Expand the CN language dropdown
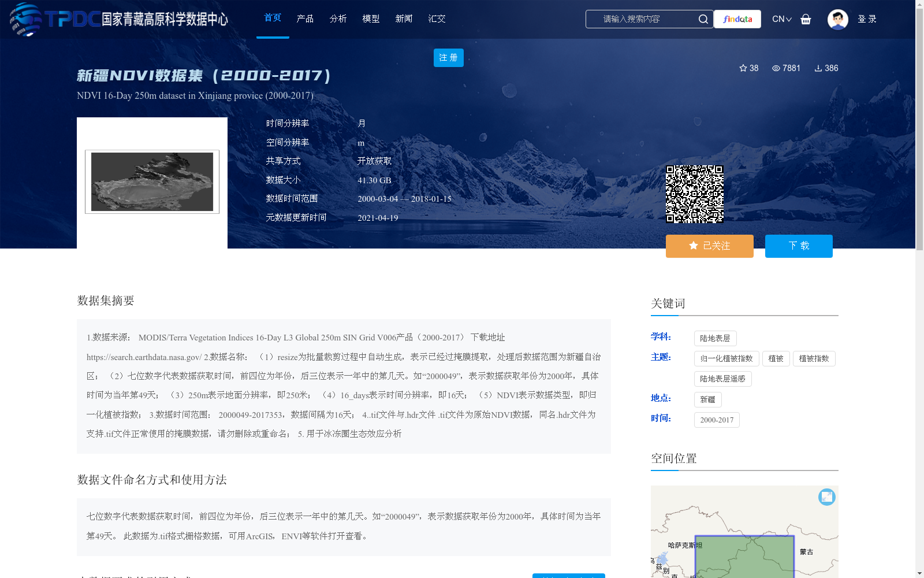This screenshot has height=578, width=924. (x=782, y=19)
